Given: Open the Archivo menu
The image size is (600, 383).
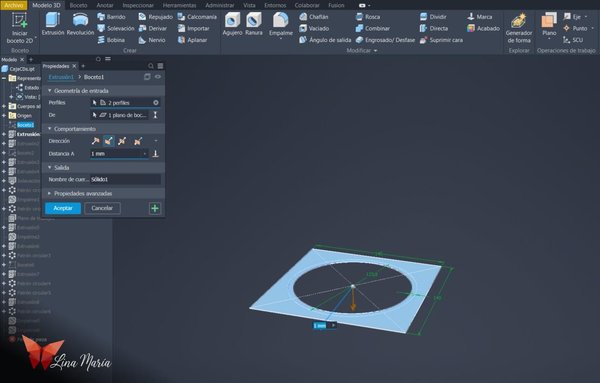Looking at the screenshot, I should pos(13,5).
